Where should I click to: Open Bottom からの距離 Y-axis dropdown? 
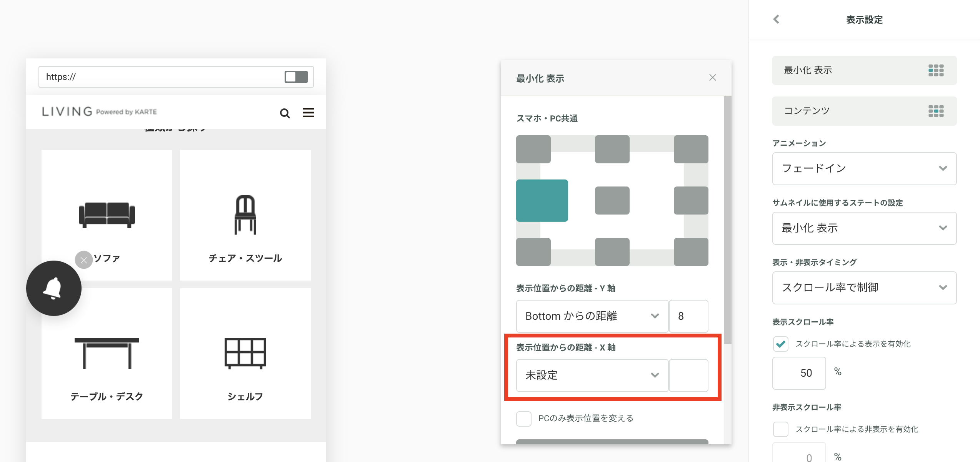592,316
